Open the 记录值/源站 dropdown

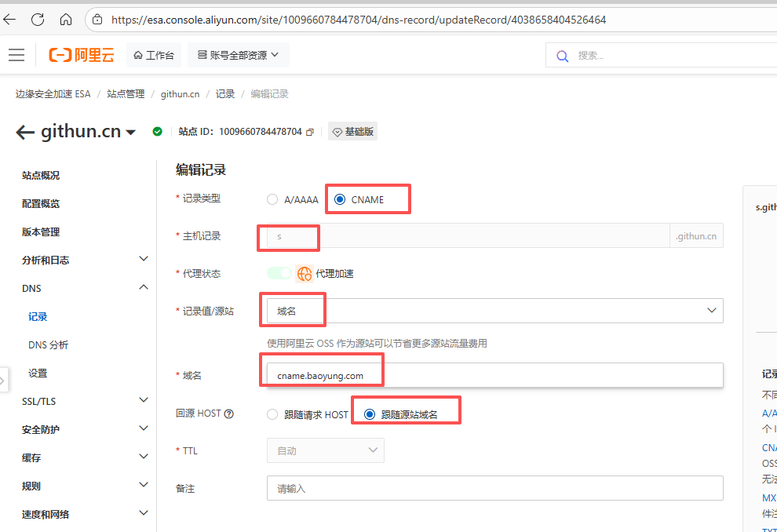click(x=494, y=311)
